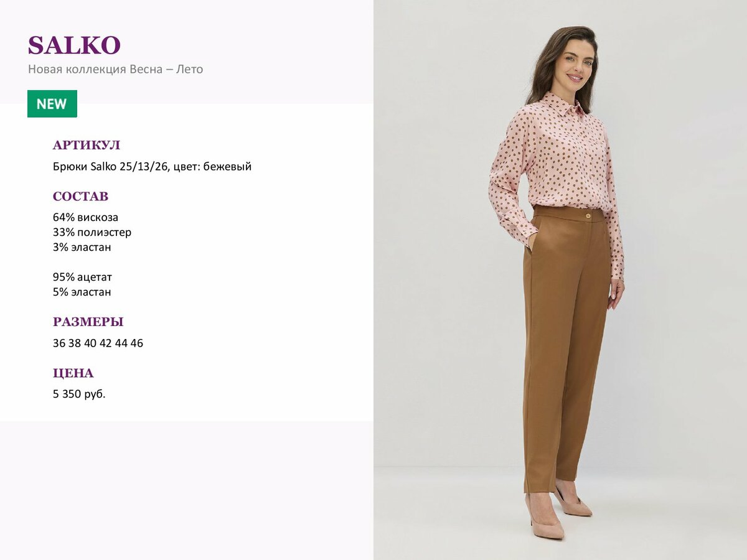Screen dimensions: 747x560
Task: Click the 5% эластан line
Action: pyautogui.click(x=82, y=292)
